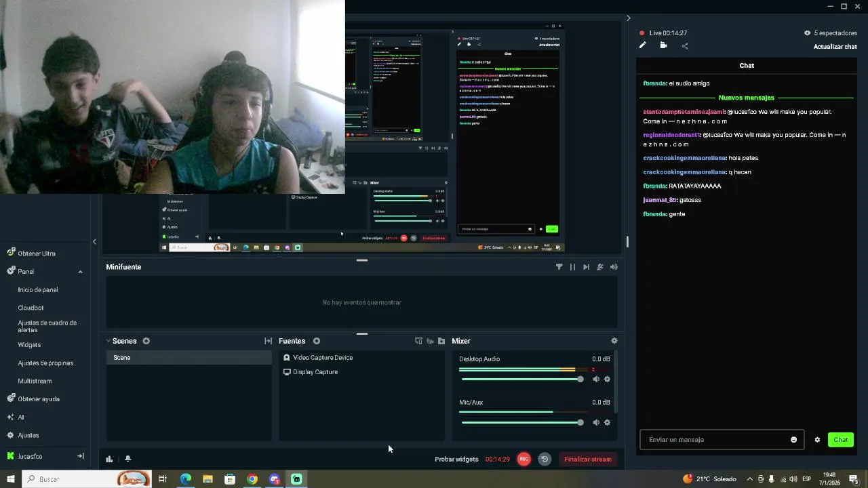Open the emoji picker in chat
The image size is (868, 488).
point(794,440)
